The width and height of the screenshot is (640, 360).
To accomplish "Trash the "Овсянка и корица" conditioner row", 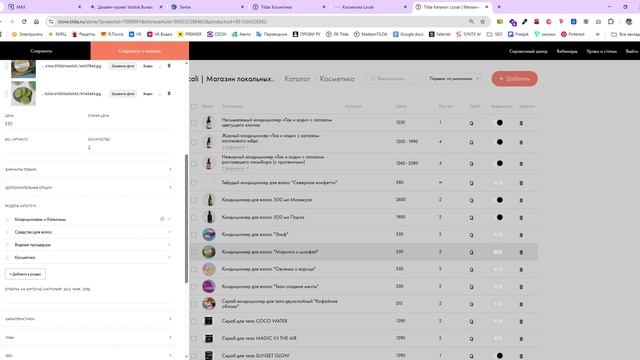I will click(x=521, y=270).
